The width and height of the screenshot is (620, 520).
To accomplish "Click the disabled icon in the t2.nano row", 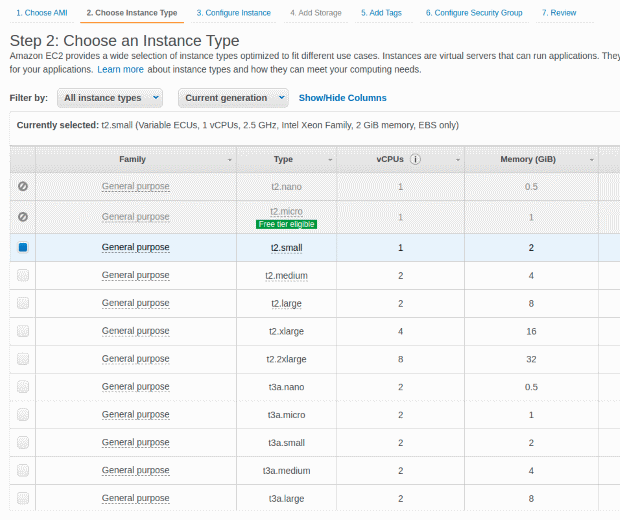I will coord(23,186).
